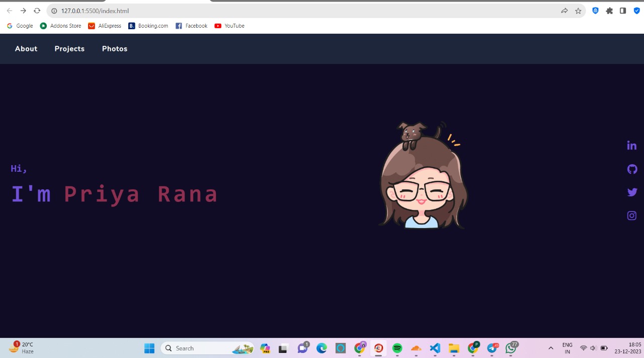Click the share page arrow icon
Image resolution: width=644 pixels, height=358 pixels.
[x=564, y=11]
